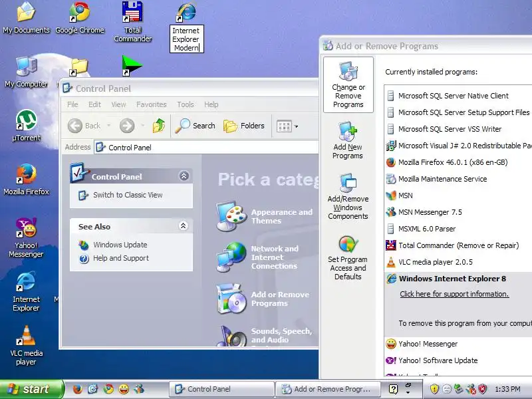
Task: Select the My Computer desktop icon
Action: [x=26, y=72]
